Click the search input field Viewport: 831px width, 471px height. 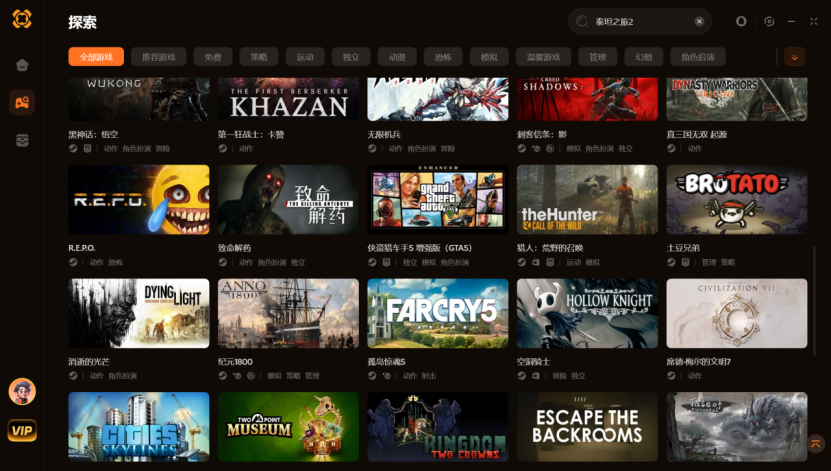point(639,21)
